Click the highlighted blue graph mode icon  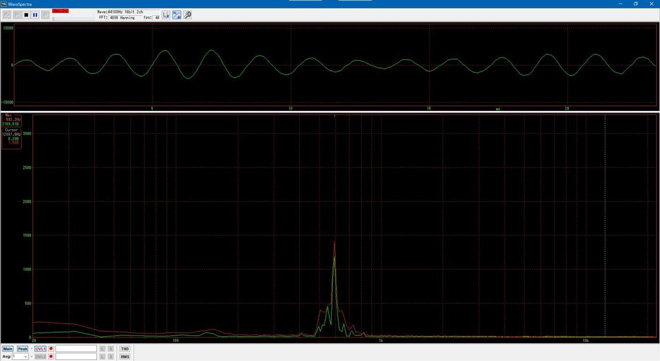(x=177, y=15)
